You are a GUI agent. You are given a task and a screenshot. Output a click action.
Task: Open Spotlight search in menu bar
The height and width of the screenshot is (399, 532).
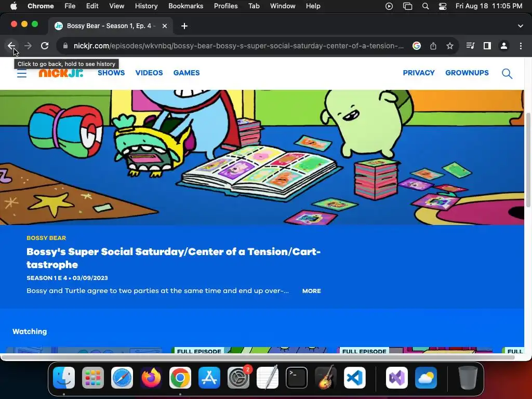coord(425,6)
